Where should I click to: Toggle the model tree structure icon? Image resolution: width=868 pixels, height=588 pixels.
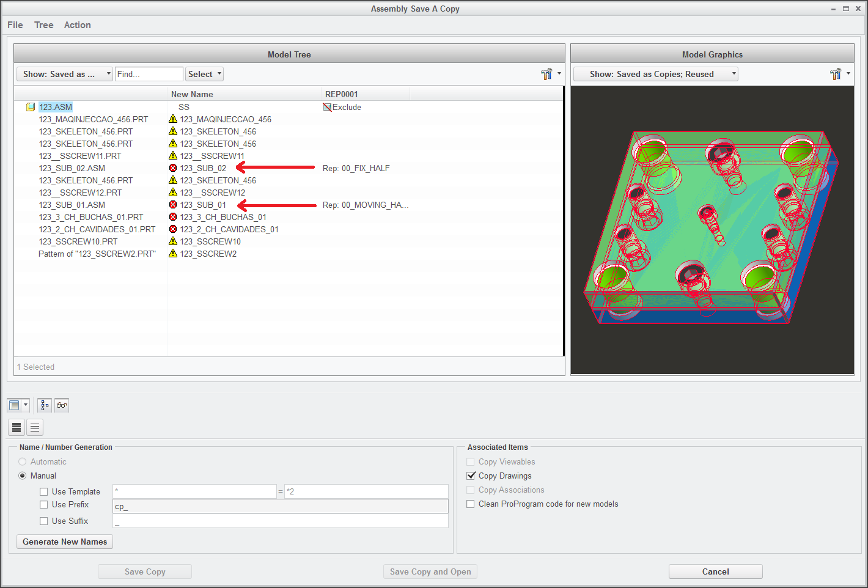(45, 405)
